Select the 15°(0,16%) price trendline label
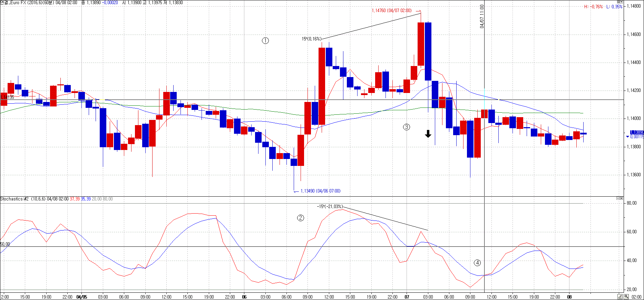This screenshot has height=300, width=644. pos(311,39)
